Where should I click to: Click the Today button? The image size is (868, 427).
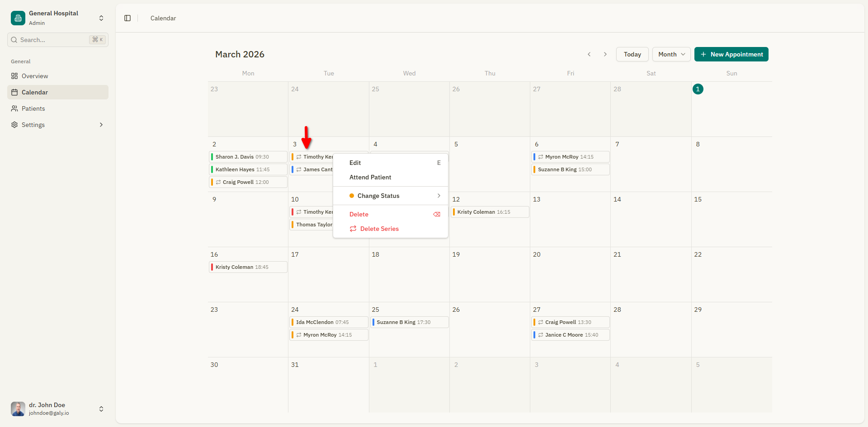[x=632, y=54]
